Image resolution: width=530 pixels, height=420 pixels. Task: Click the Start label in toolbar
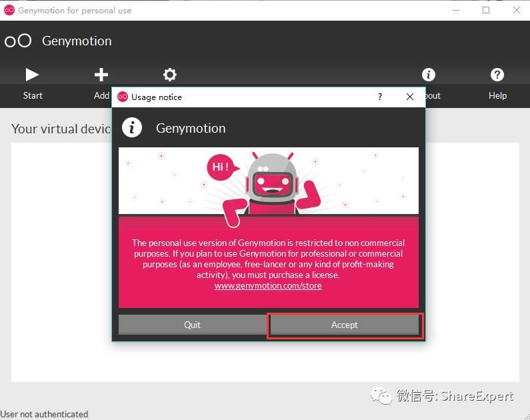[x=33, y=95]
